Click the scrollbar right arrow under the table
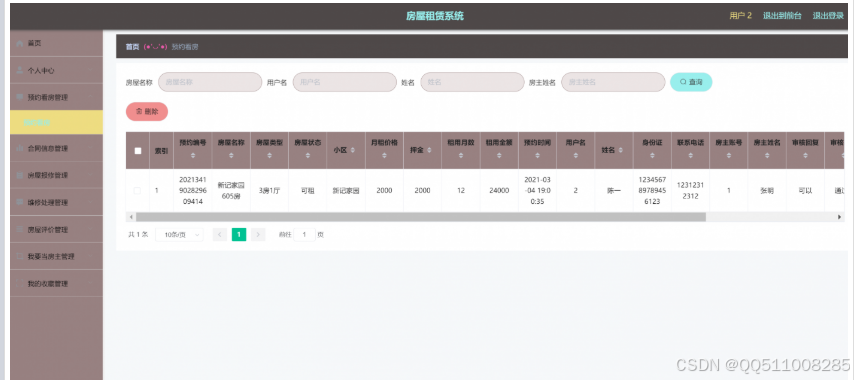Image resolution: width=854 pixels, height=380 pixels. point(839,217)
